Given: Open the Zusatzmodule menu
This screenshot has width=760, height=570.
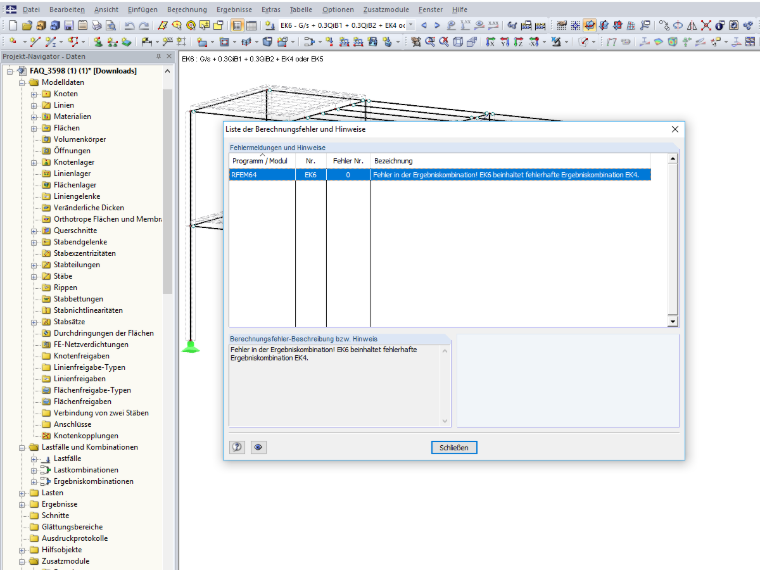Looking at the screenshot, I should point(386,9).
